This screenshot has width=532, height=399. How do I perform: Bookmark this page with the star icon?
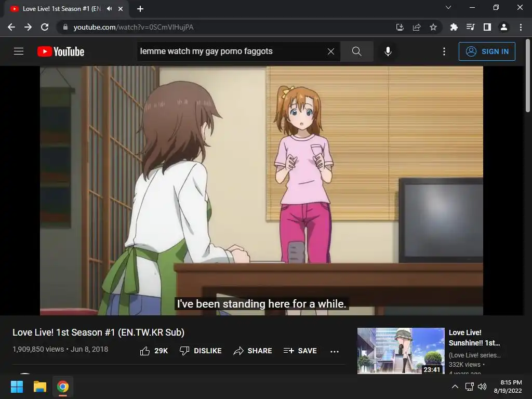[433, 27]
